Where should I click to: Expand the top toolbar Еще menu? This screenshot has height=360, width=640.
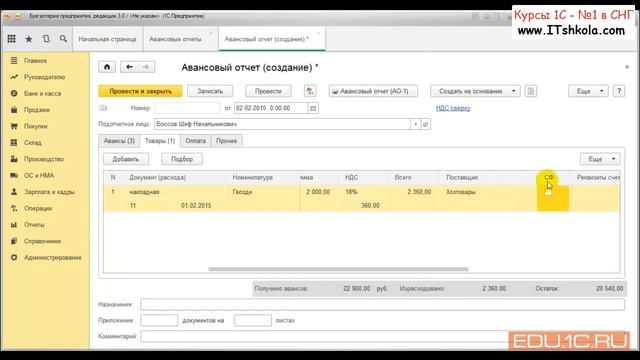[x=588, y=91]
